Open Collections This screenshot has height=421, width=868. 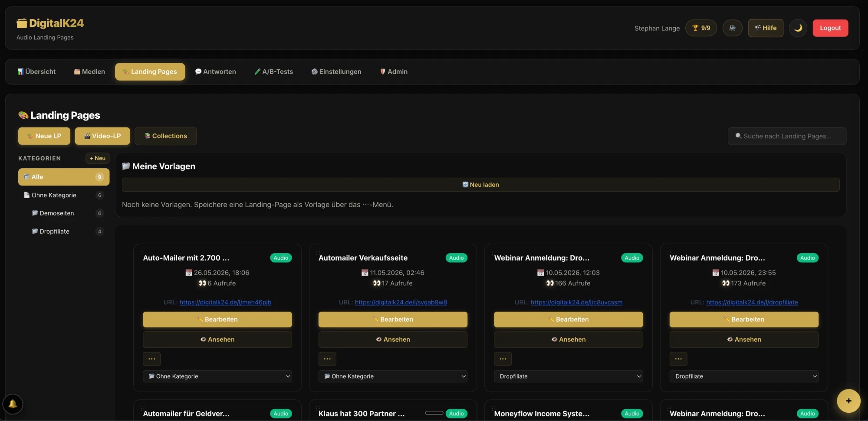pos(166,136)
